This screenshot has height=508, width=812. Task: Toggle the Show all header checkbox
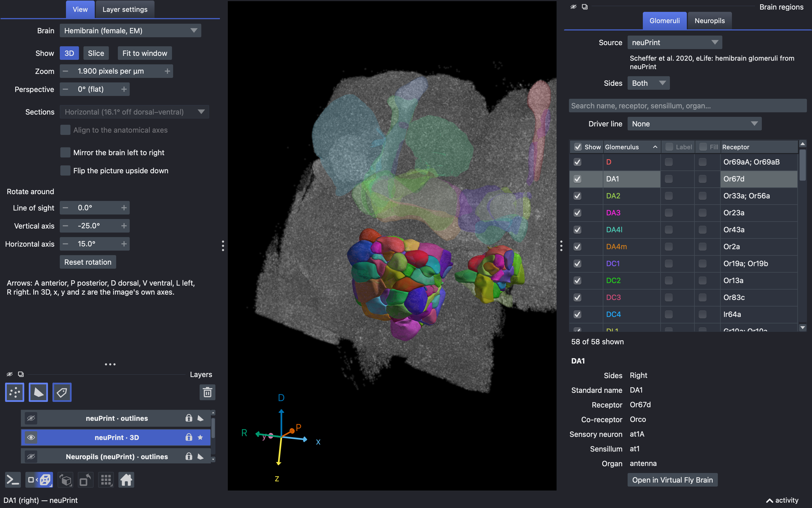578,147
